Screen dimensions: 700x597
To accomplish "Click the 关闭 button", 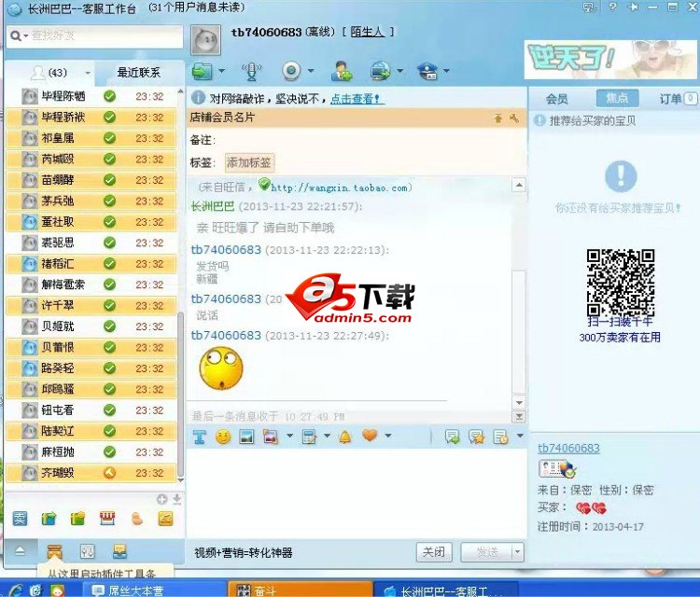I will (x=434, y=552).
